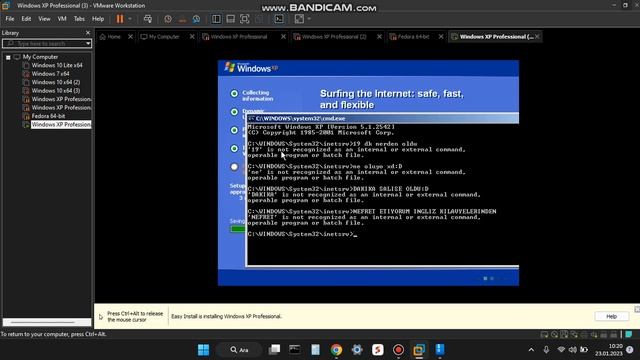This screenshot has width=640, height=360.
Task: Open the File menu
Action: coord(10,19)
